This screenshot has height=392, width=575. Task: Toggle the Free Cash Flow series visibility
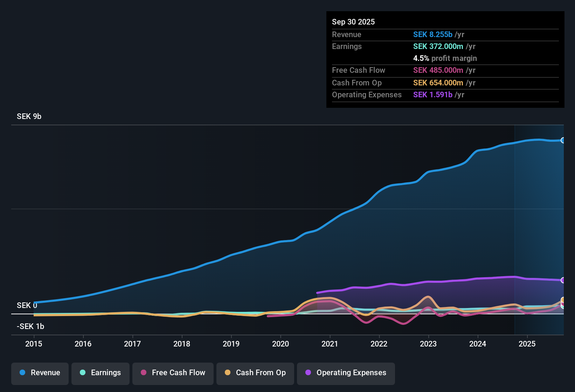point(173,373)
